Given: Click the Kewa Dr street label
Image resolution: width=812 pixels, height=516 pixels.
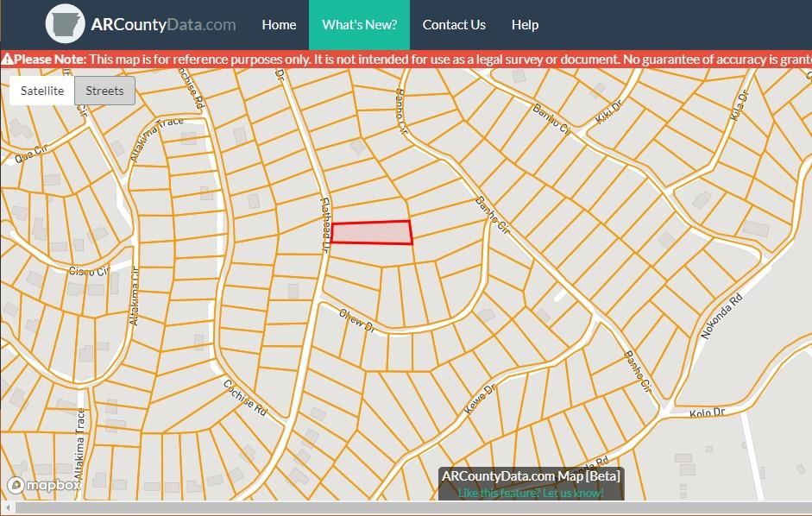Looking at the screenshot, I should [481, 399].
